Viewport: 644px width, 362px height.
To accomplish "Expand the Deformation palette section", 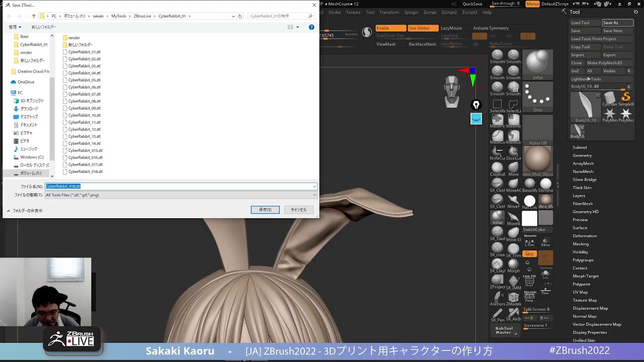I will [x=585, y=236].
